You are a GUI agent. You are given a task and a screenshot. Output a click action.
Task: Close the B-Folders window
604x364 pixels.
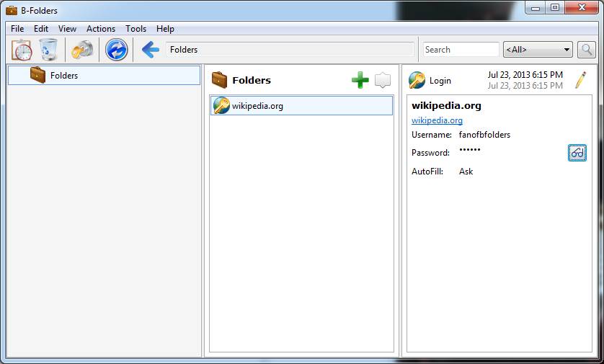tap(582, 8)
